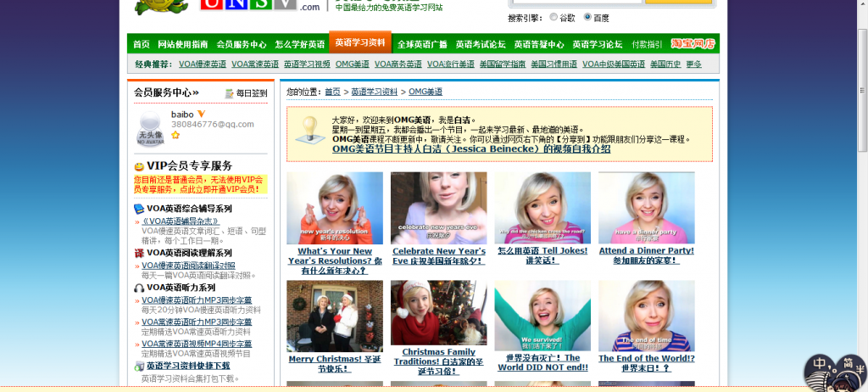The width and height of the screenshot is (868, 392).
Task: Open the 英语答疑中心 navigation item
Action: (539, 44)
